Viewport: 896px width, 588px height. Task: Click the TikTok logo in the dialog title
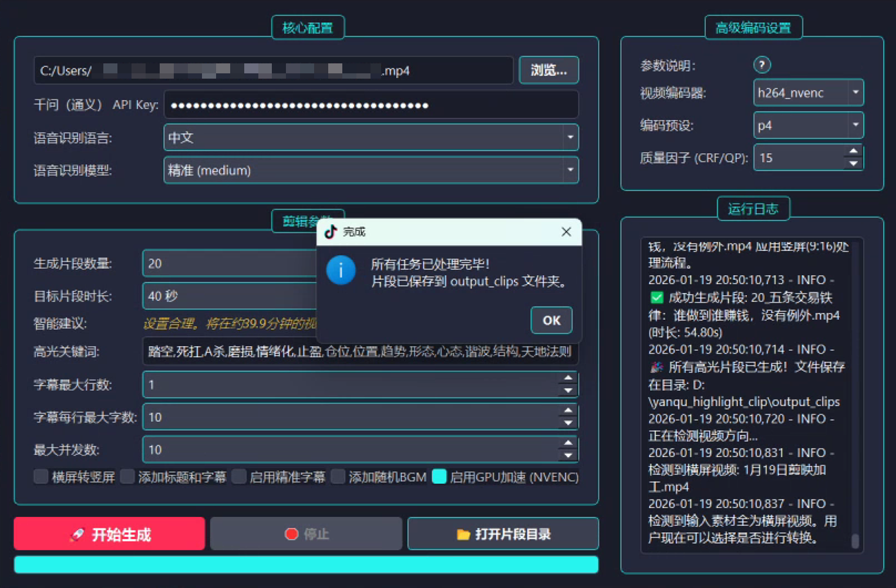331,232
